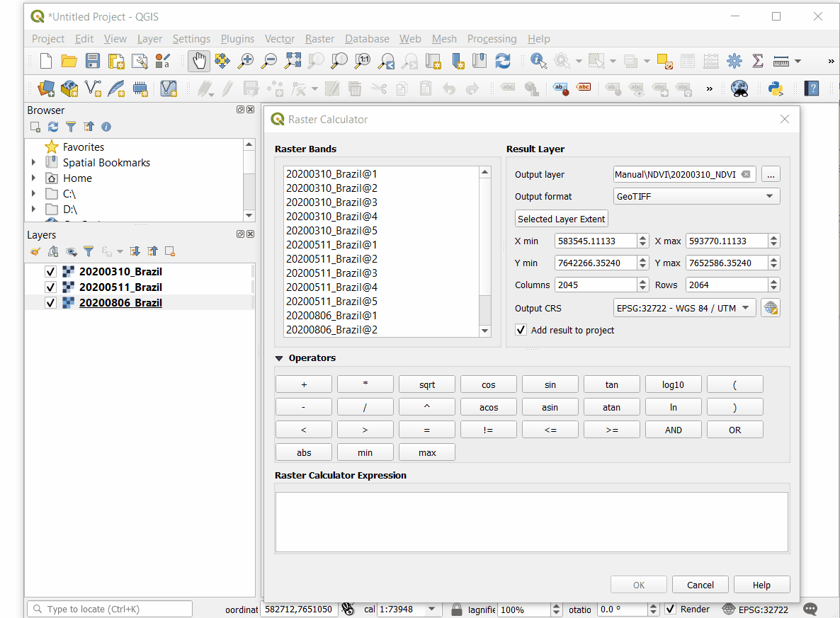The image size is (840, 618).
Task: Click inside the Raster Calculator Expression box
Action: 531,522
